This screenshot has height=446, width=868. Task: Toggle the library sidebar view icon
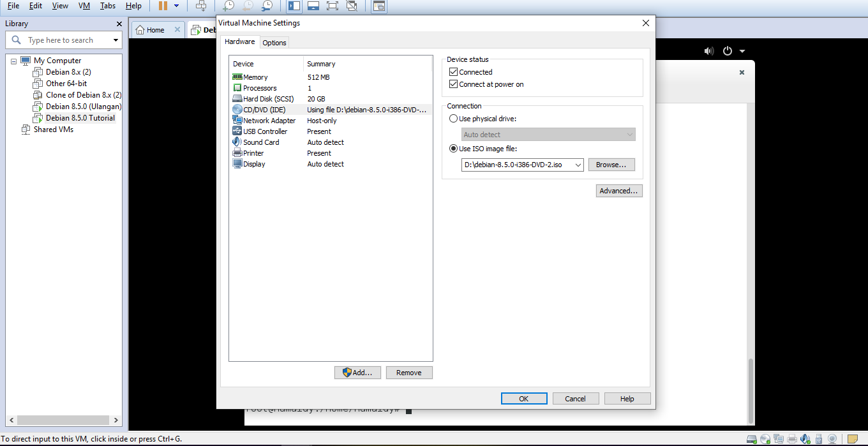pyautogui.click(x=294, y=6)
